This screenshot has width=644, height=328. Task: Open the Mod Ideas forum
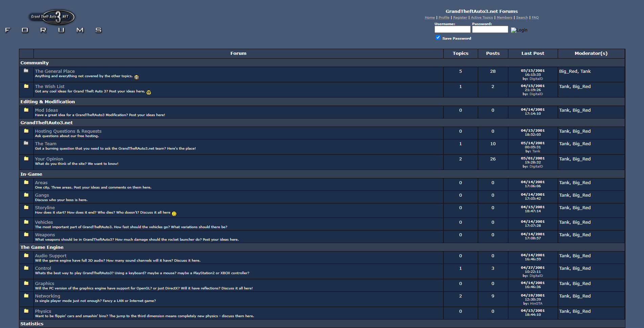coord(46,110)
